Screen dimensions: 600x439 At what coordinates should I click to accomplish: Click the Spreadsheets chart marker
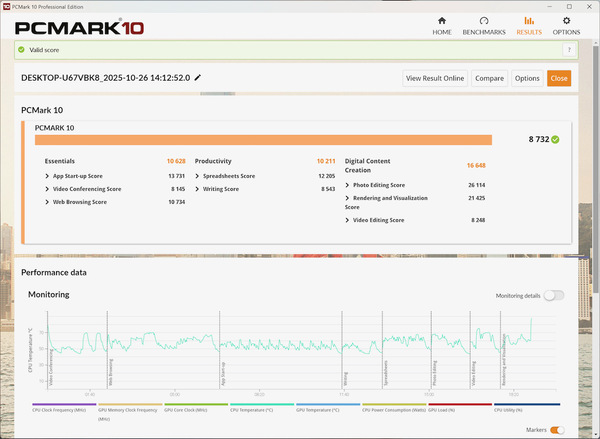tap(386, 373)
